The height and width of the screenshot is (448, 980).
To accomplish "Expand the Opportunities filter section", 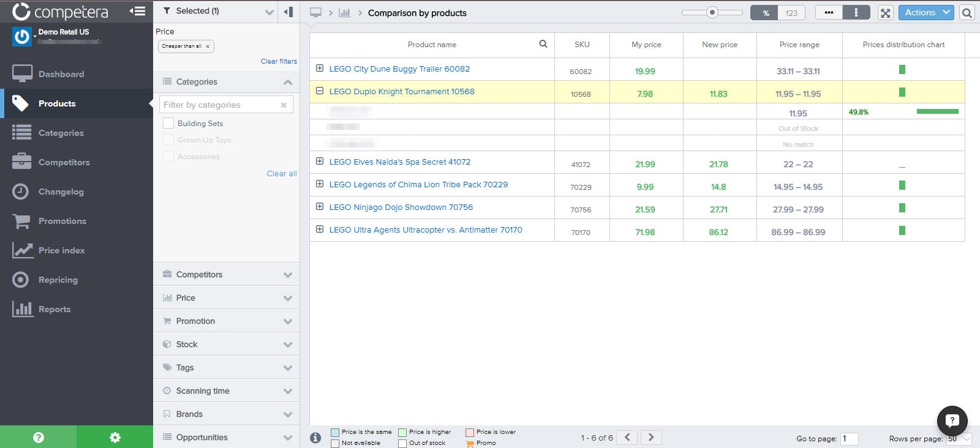I will [226, 437].
